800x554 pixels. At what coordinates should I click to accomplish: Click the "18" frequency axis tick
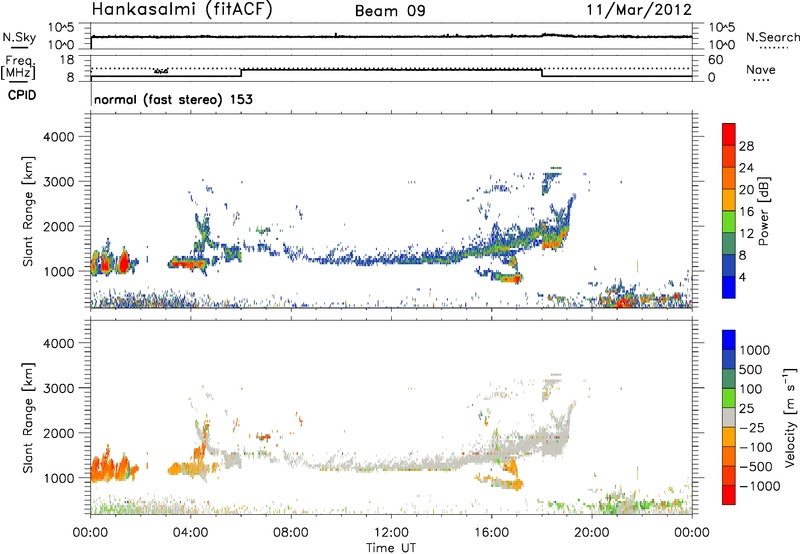(x=67, y=60)
